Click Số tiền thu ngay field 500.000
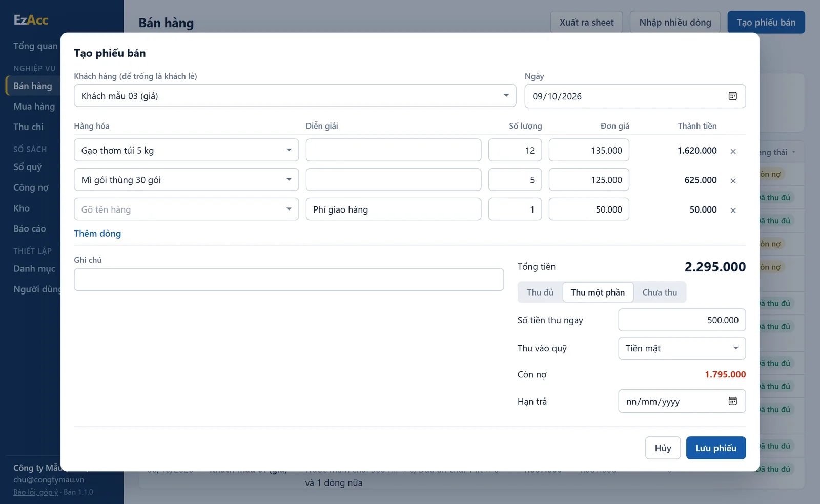Image resolution: width=820 pixels, height=504 pixels. click(x=682, y=320)
